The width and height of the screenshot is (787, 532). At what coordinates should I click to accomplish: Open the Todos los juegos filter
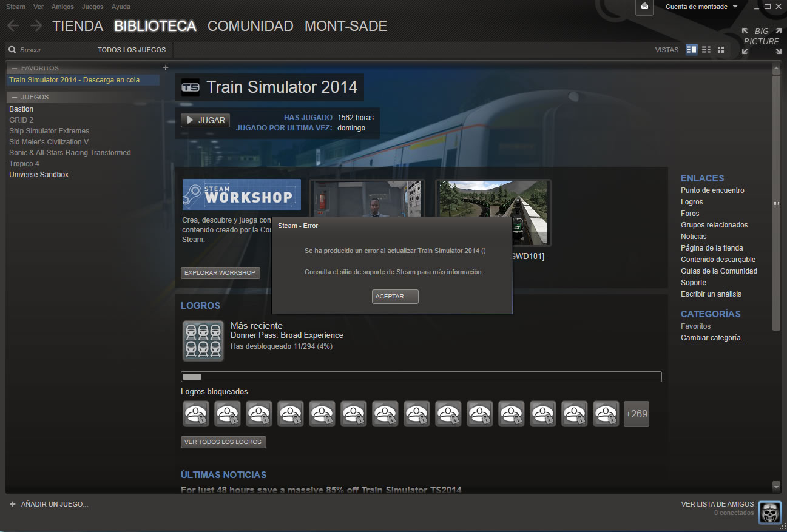point(131,50)
